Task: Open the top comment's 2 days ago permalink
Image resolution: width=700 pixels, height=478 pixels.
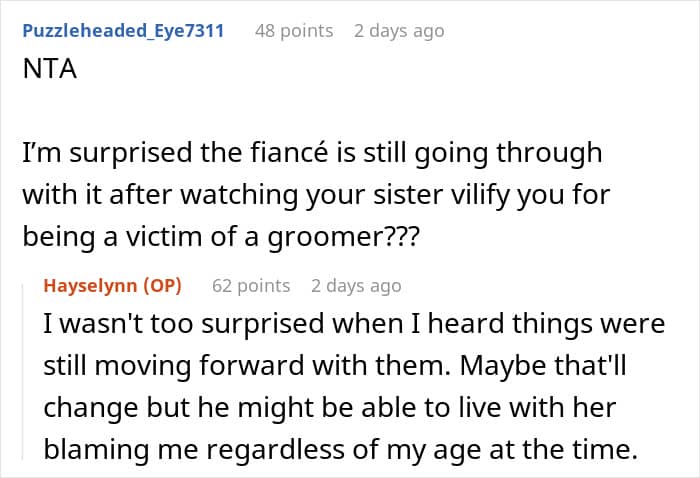Action: point(399,31)
